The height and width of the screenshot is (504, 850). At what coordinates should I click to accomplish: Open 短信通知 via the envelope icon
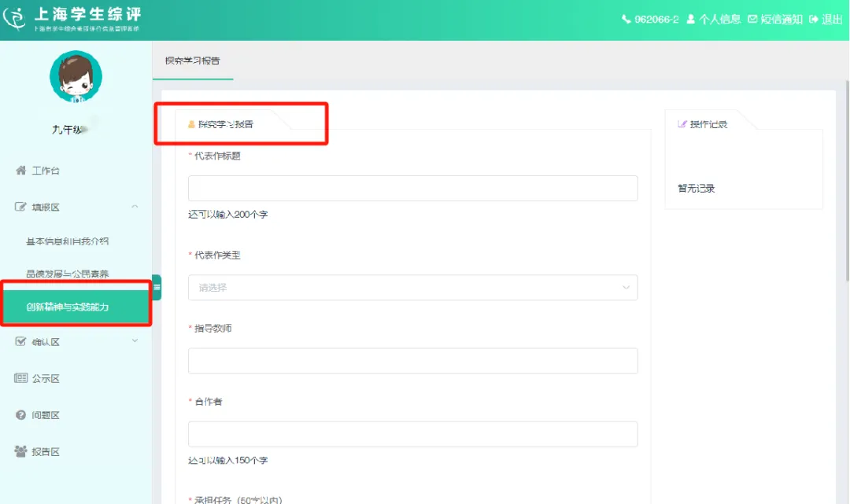click(754, 20)
